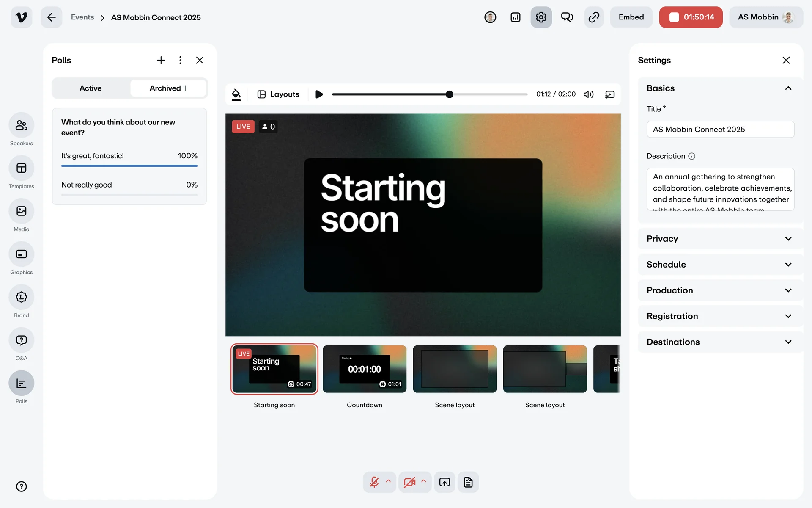The image size is (812, 508).
Task: Open the Brand sidebar panel
Action: [x=21, y=297]
